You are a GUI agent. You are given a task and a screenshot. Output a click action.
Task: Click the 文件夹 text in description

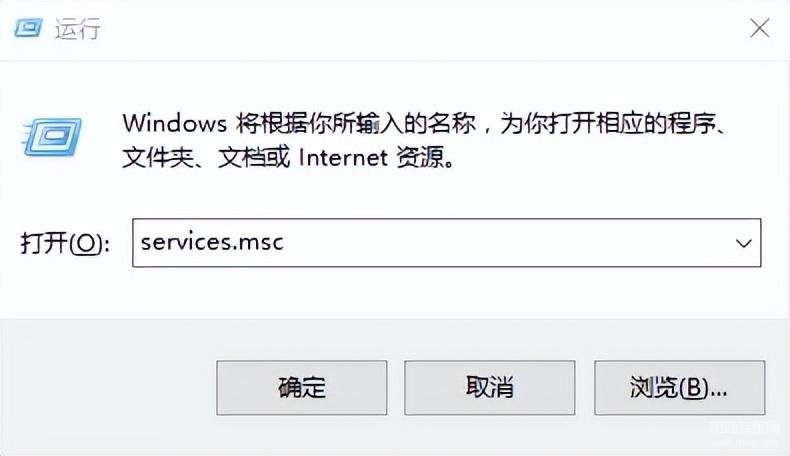158,158
